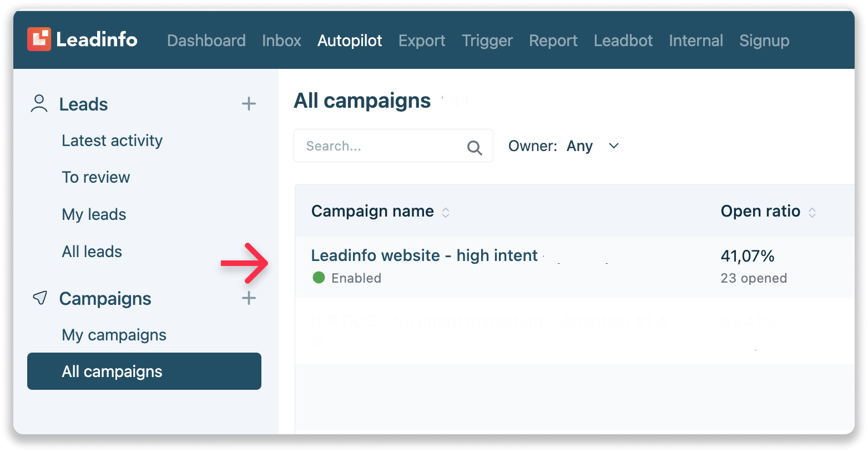Switch to the Autopilot tab
This screenshot has width=868, height=452.
tap(349, 40)
